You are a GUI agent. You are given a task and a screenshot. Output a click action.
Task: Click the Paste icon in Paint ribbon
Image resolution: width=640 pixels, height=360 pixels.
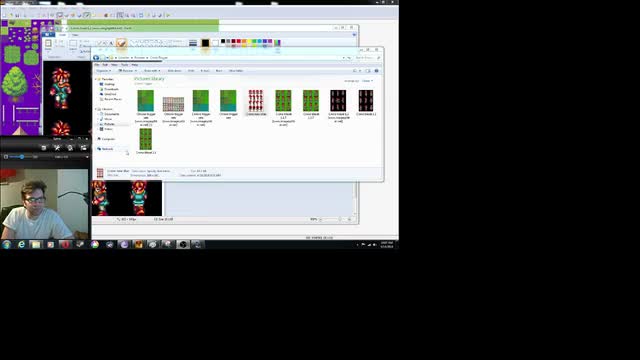48,43
